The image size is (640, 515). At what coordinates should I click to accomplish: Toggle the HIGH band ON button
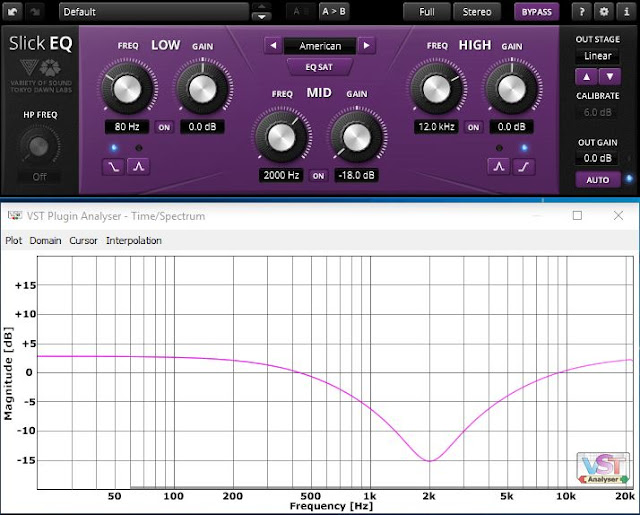[x=473, y=127]
